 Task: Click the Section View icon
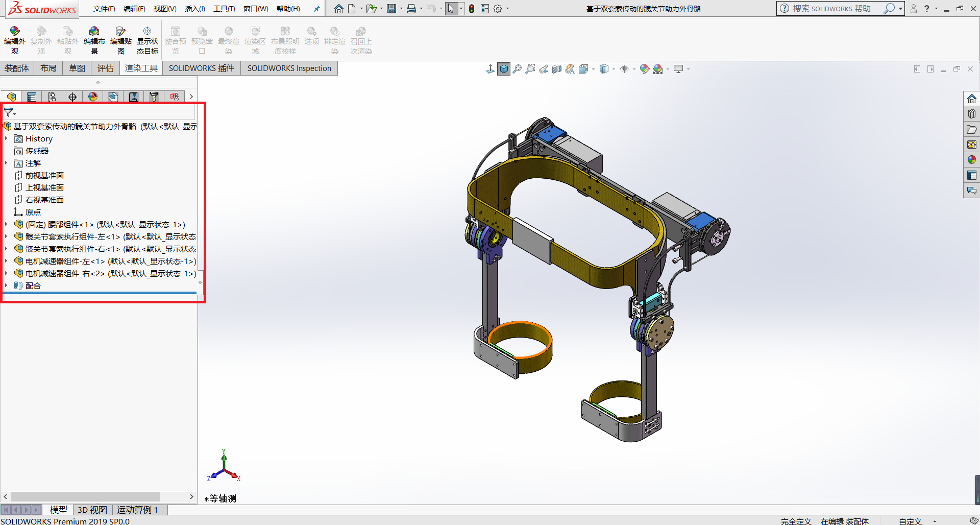[x=557, y=69]
